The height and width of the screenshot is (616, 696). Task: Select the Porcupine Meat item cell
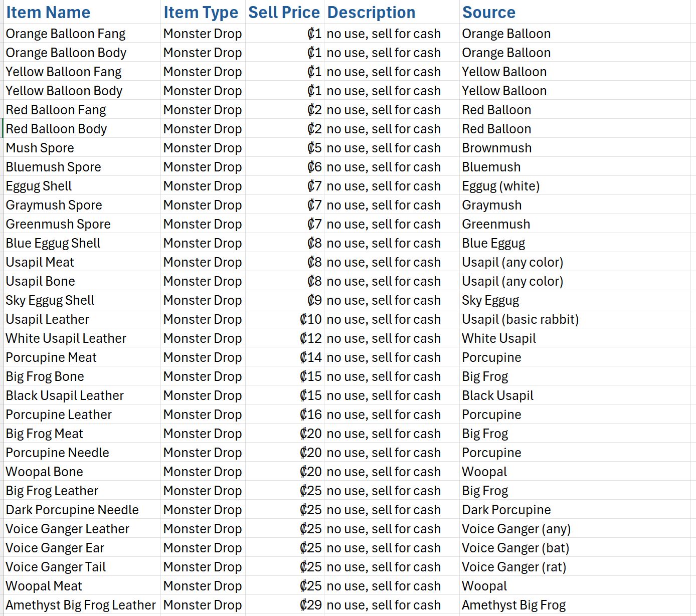coord(82,357)
